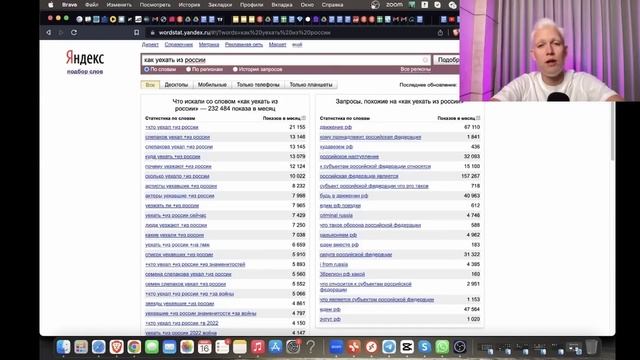Switch to the 'Десктопы' tab
Image resolution: width=640 pixels, height=360 pixels.
pos(176,84)
